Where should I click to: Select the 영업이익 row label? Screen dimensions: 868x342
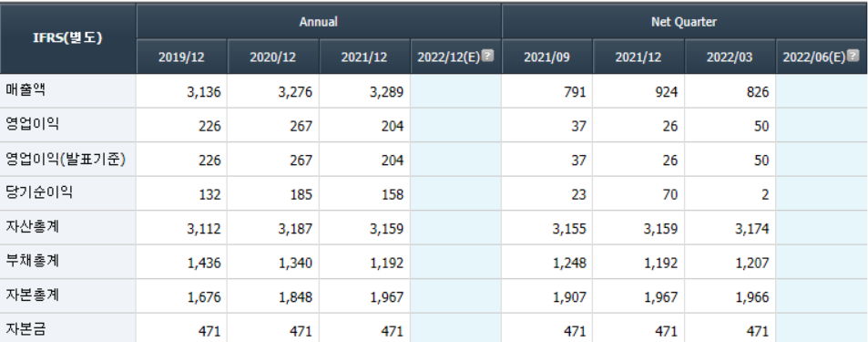(x=32, y=125)
